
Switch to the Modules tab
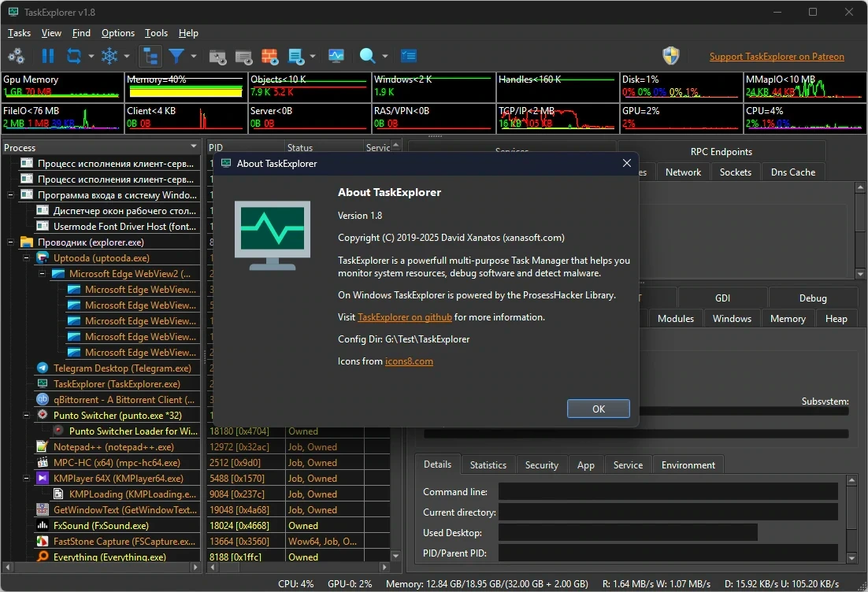coord(675,318)
